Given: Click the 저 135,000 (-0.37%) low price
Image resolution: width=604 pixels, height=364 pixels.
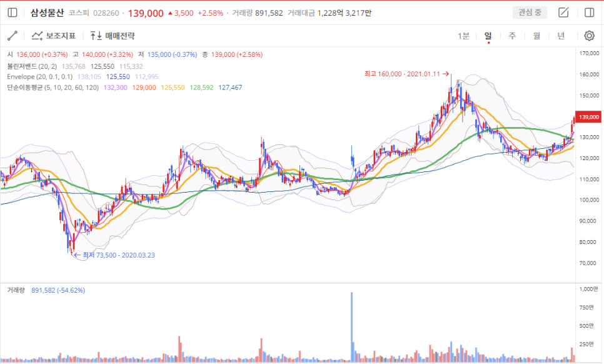Looking at the screenshot, I should (168, 54).
